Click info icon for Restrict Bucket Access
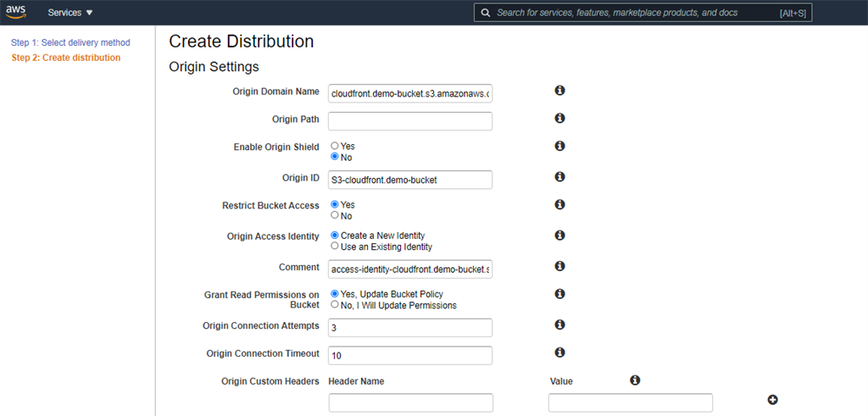 click(559, 205)
